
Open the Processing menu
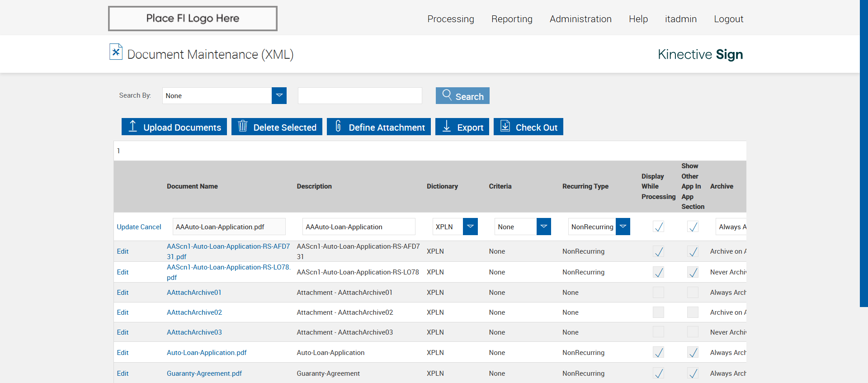[450, 19]
